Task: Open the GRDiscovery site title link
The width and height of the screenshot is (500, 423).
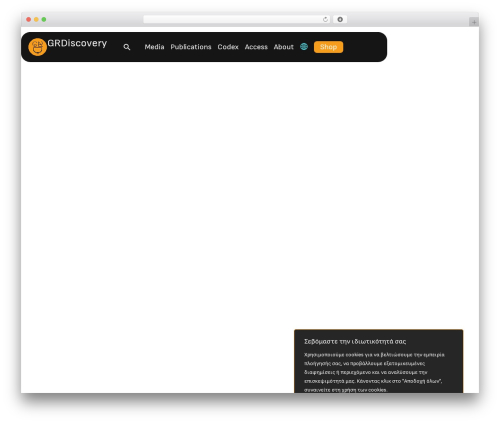Action: click(77, 43)
